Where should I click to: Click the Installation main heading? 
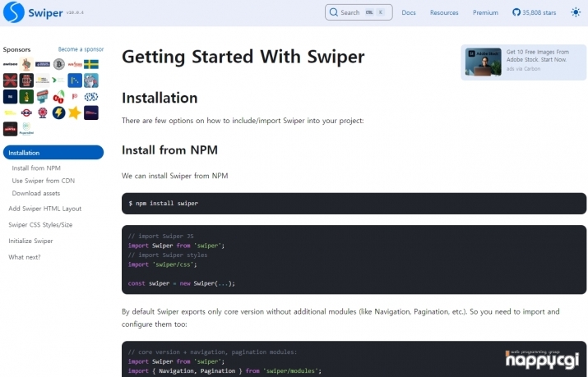pyautogui.click(x=160, y=98)
